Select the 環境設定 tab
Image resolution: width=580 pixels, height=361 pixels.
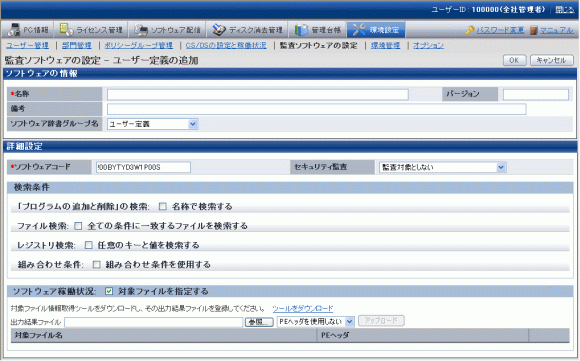click(376, 30)
